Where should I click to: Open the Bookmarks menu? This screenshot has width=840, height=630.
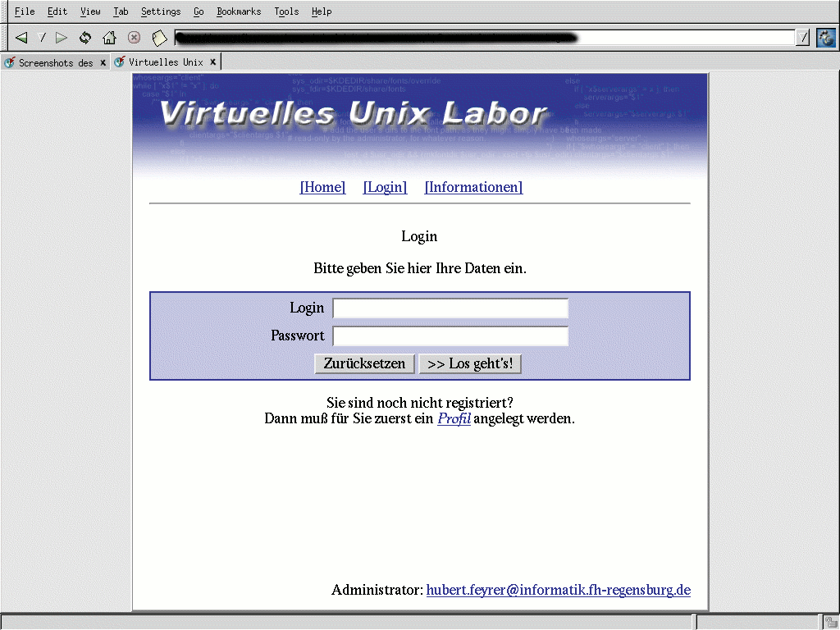(239, 11)
